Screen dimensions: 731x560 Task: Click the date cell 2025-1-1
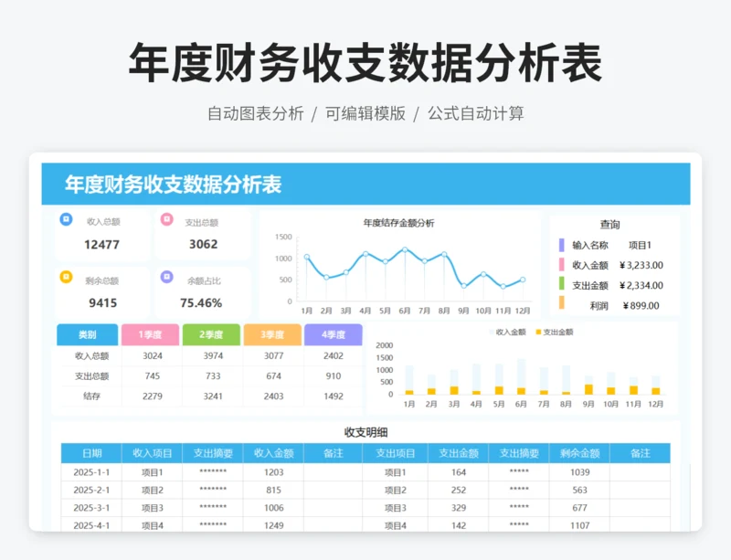click(x=92, y=472)
